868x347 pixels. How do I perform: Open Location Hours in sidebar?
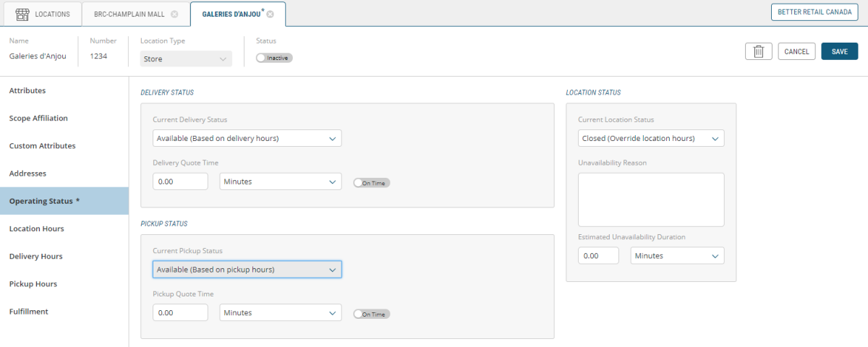(x=37, y=228)
